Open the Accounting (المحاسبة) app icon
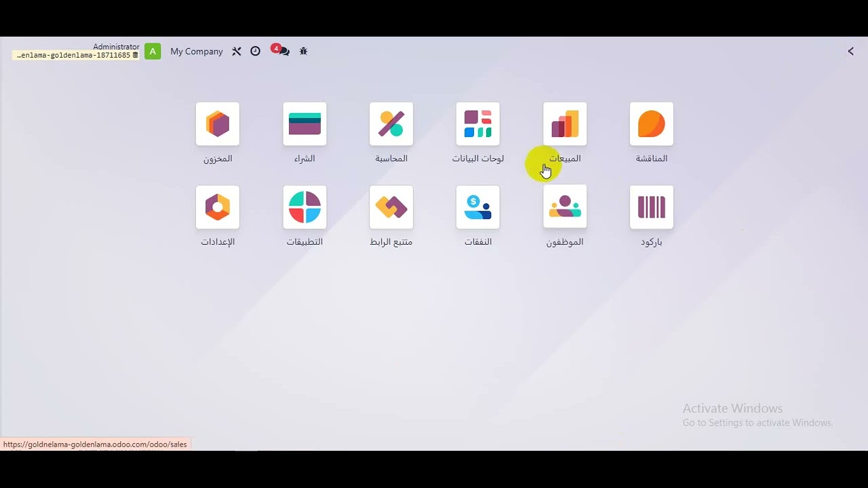 pyautogui.click(x=391, y=124)
